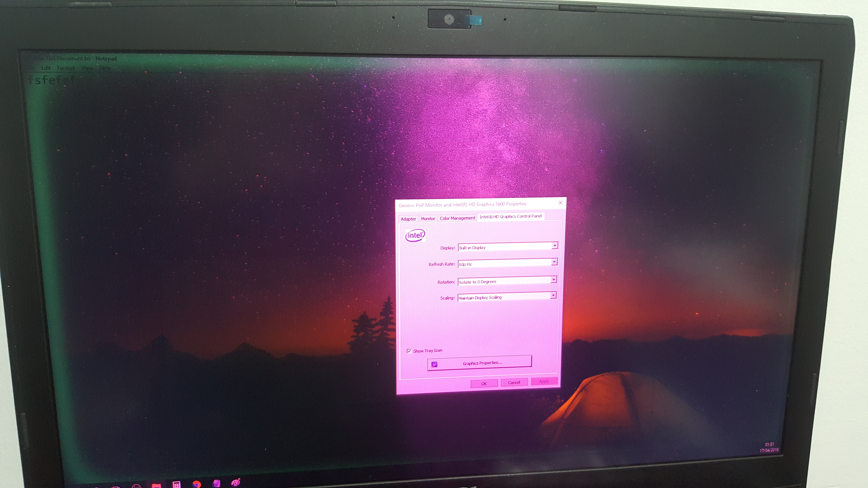
Task: Expand the Display dropdown arrow
Action: (x=554, y=245)
